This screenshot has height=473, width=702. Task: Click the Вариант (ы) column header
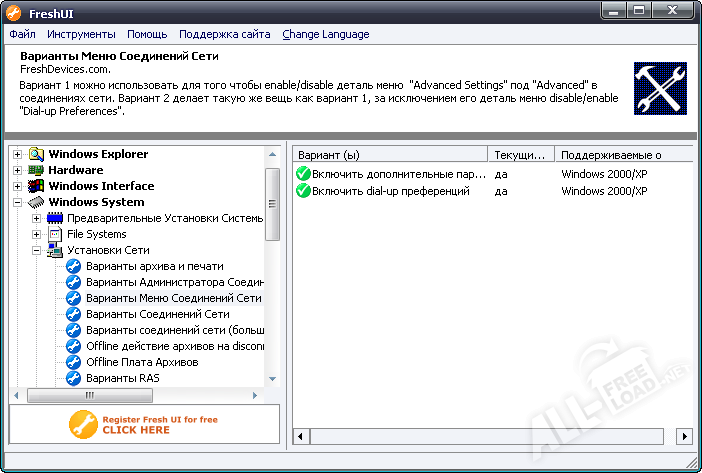pos(389,155)
